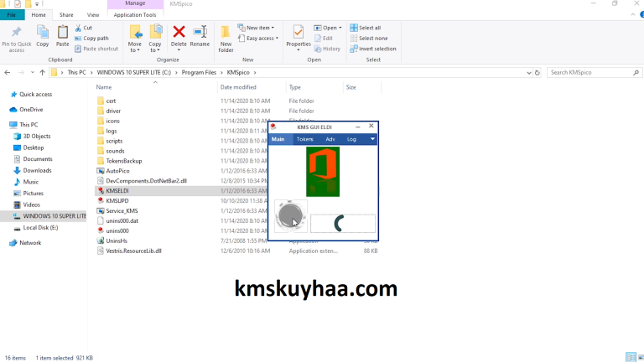Image resolution: width=644 pixels, height=362 pixels.
Task: Switch to the Adv tab in KMS GUI
Action: [330, 139]
